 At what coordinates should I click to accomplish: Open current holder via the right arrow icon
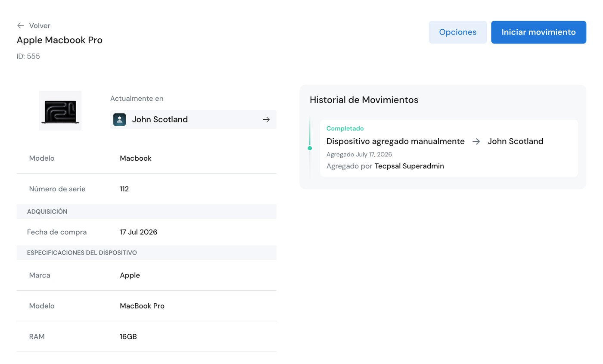(266, 120)
